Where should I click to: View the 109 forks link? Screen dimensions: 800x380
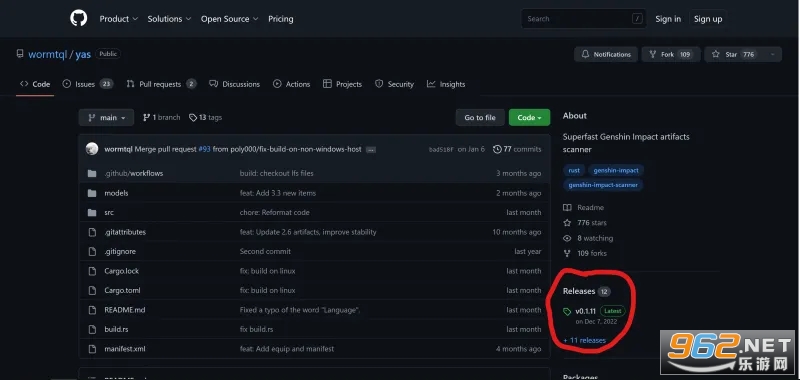[585, 254]
